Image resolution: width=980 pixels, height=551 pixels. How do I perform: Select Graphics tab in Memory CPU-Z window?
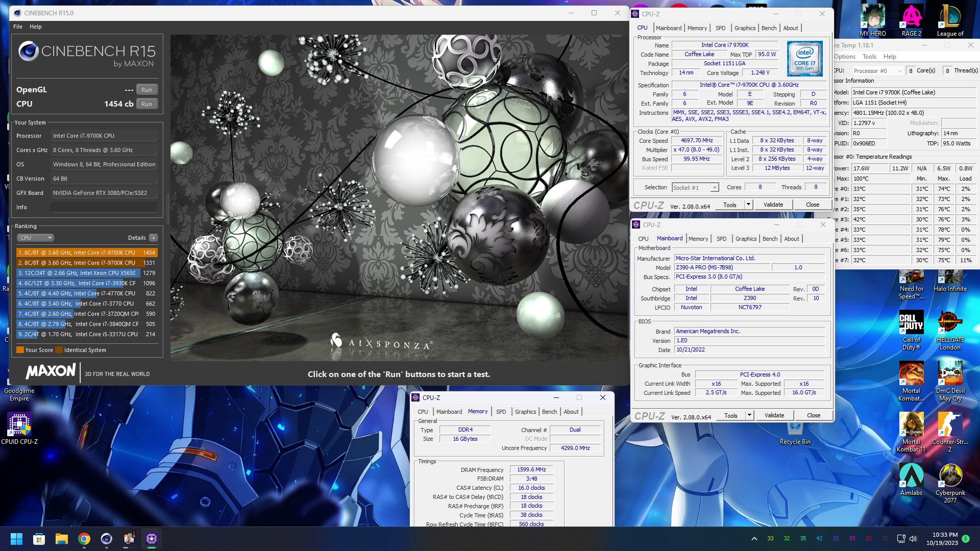[x=525, y=412]
